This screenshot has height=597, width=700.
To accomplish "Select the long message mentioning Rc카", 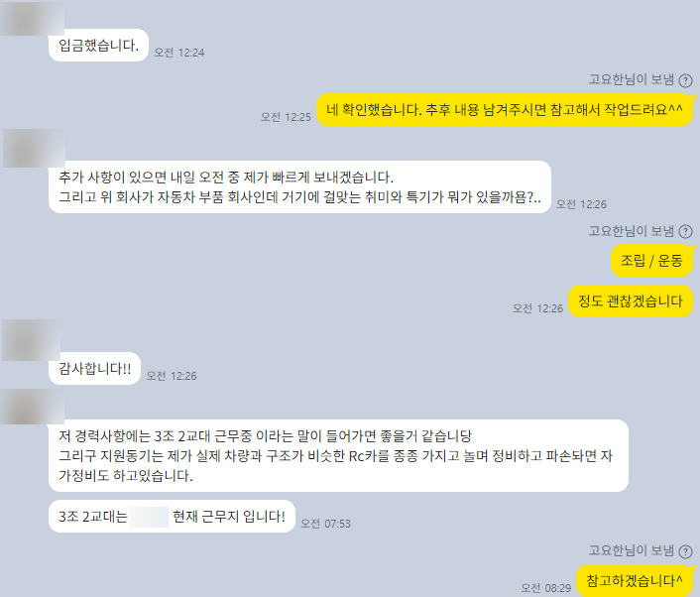I will pos(338,455).
